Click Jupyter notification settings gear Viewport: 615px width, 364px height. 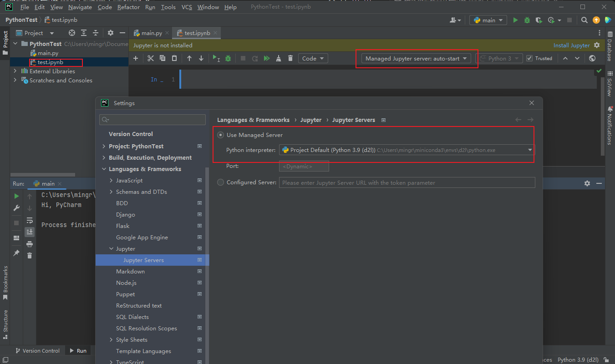point(597,45)
